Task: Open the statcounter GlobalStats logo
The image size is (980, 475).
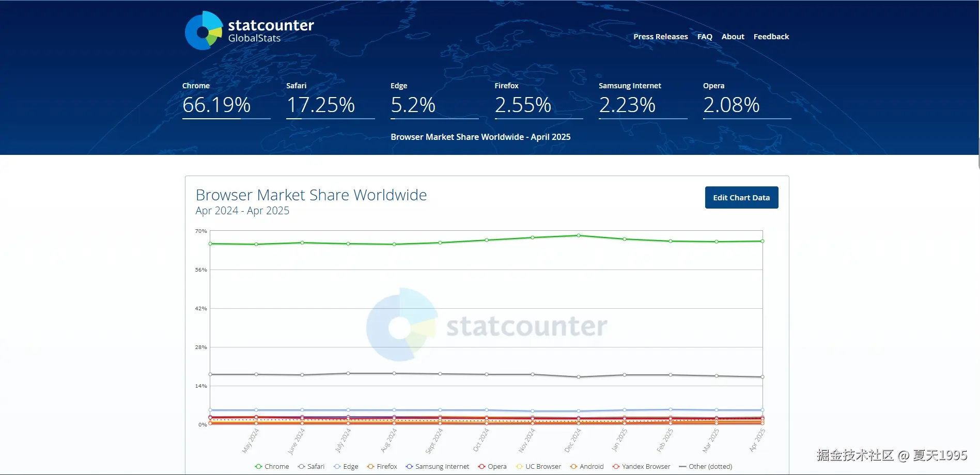Action: coord(250,30)
